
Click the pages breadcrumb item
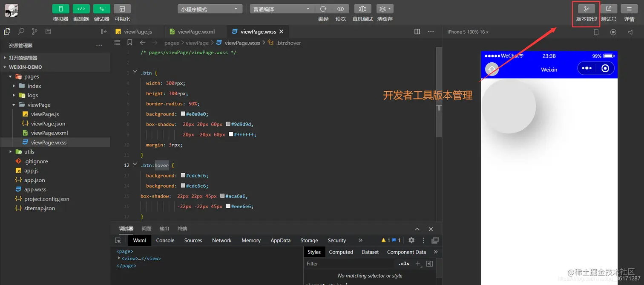pyautogui.click(x=172, y=43)
